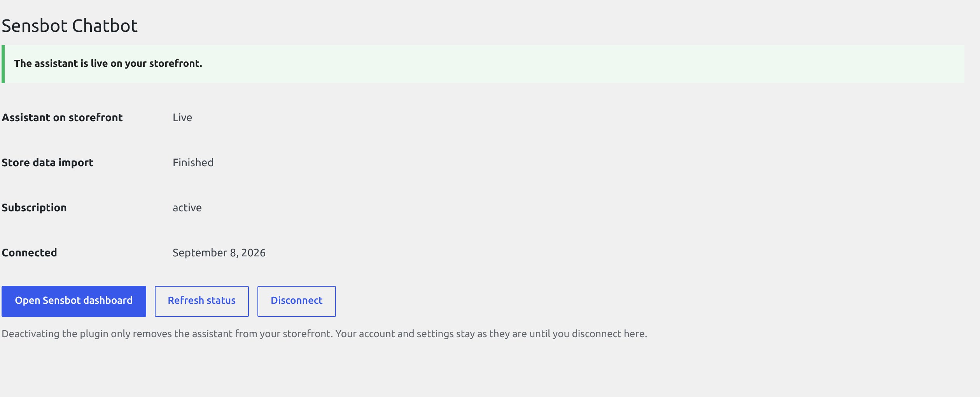Click the 'Connected' label

click(30, 252)
